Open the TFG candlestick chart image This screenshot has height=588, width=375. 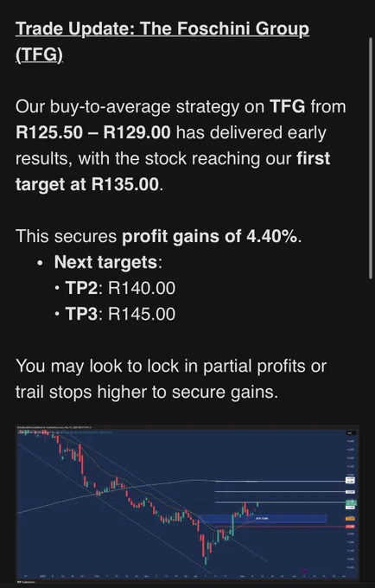coord(187,503)
